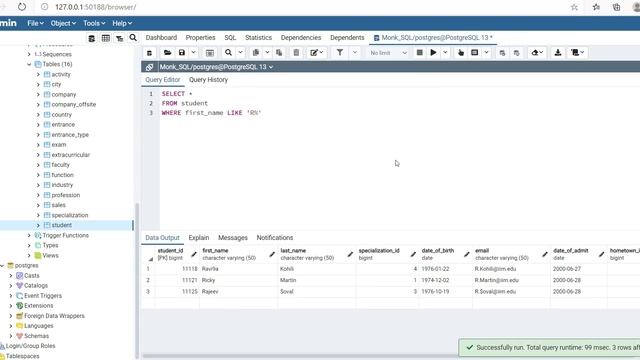This screenshot has width=640, height=360.
Task: Open the Save options dropdown arrow
Action: pos(193,53)
